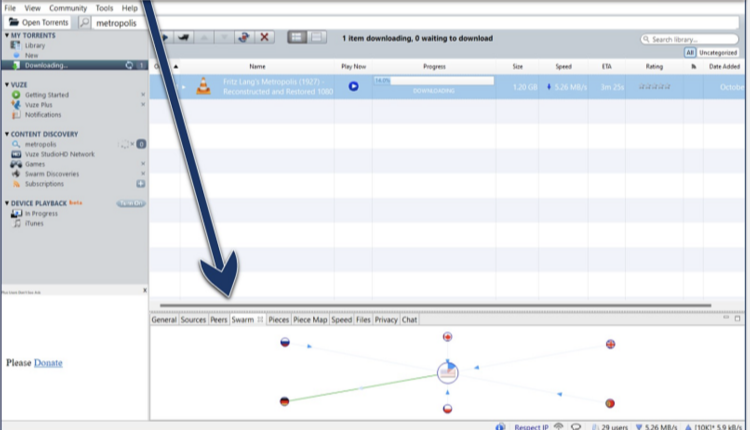Image resolution: width=750 pixels, height=430 pixels.
Task: Open Swarm Discoveries in the sidebar
Action: click(52, 174)
